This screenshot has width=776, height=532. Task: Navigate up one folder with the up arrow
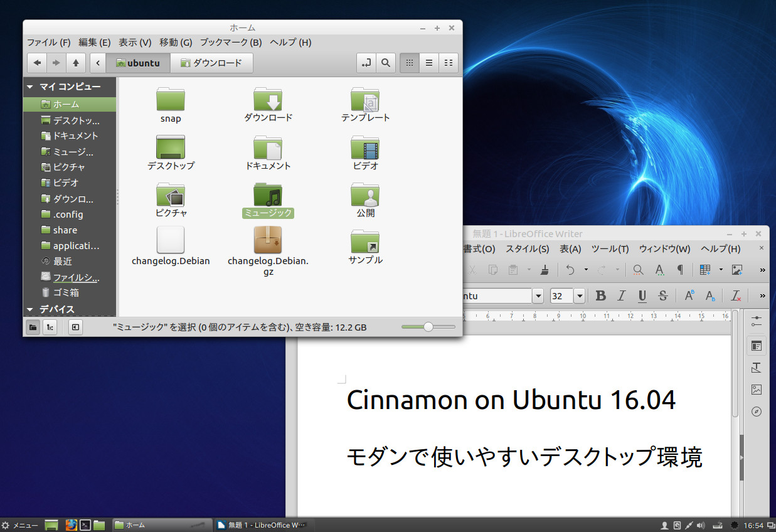pos(76,63)
